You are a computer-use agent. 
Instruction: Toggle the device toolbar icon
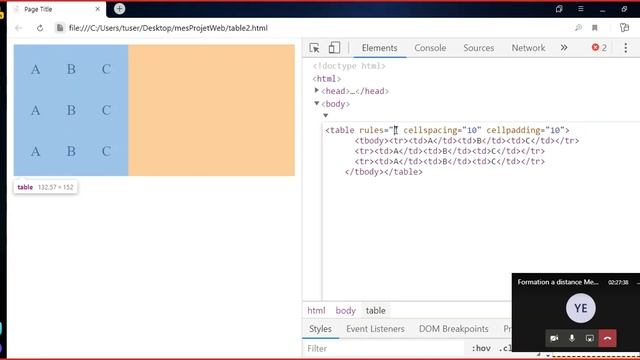pyautogui.click(x=334, y=48)
